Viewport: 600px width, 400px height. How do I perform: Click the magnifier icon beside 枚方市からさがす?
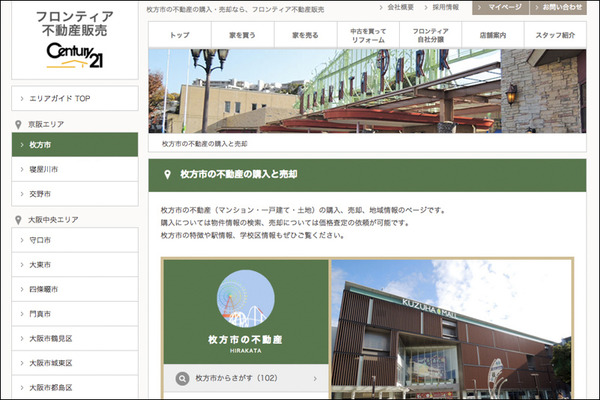tap(182, 379)
